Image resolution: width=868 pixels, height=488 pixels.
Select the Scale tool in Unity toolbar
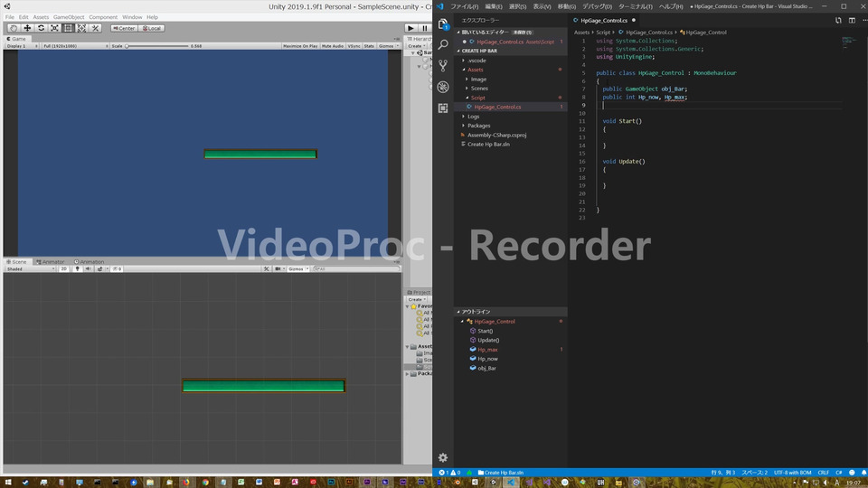click(x=54, y=28)
